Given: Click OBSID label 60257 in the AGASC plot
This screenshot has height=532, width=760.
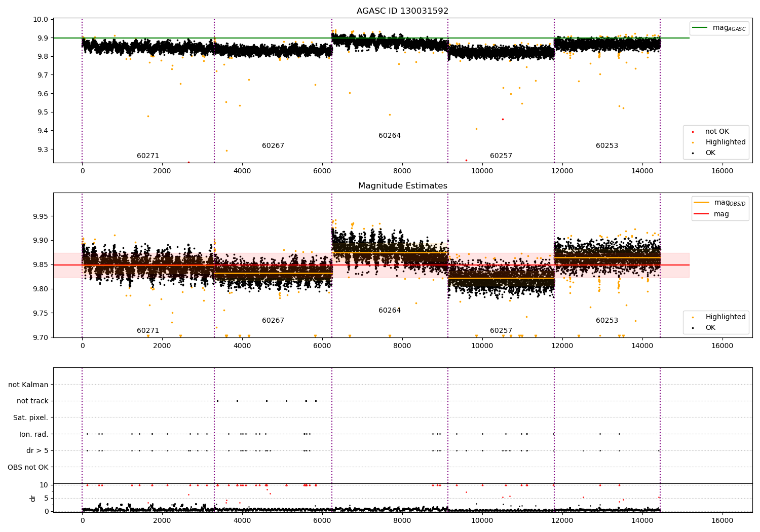Looking at the screenshot, I should click(x=501, y=156).
